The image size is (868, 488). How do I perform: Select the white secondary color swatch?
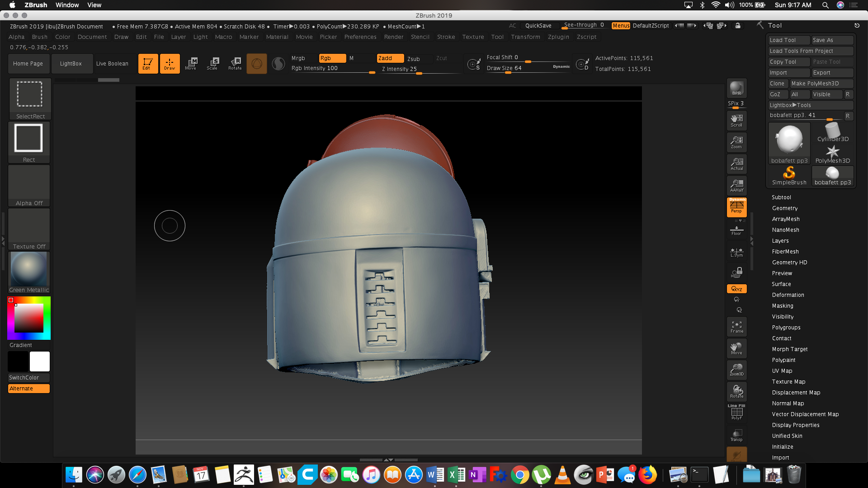[40, 361]
